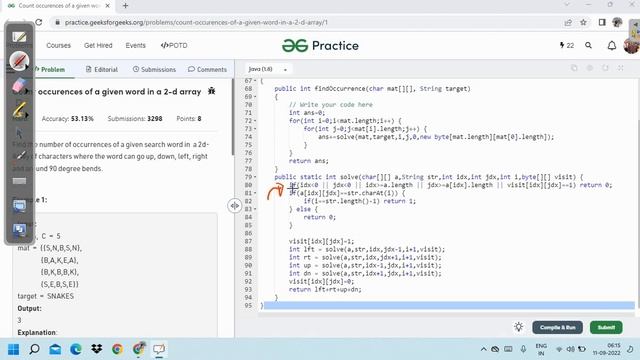Image resolution: width=640 pixels, height=360 pixels.
Task: Click the bug report icon beside problem title
Action: [211, 91]
